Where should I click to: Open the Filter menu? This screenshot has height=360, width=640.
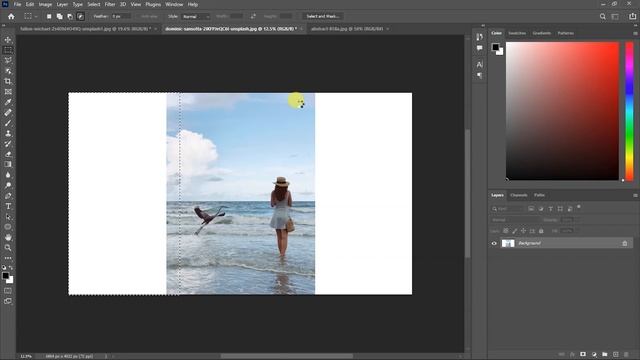click(110, 4)
